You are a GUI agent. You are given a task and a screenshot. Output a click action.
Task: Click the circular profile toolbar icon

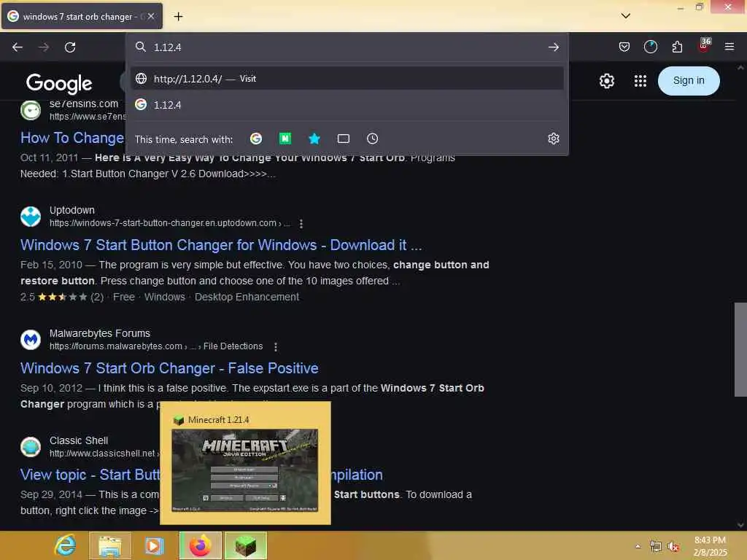click(651, 47)
